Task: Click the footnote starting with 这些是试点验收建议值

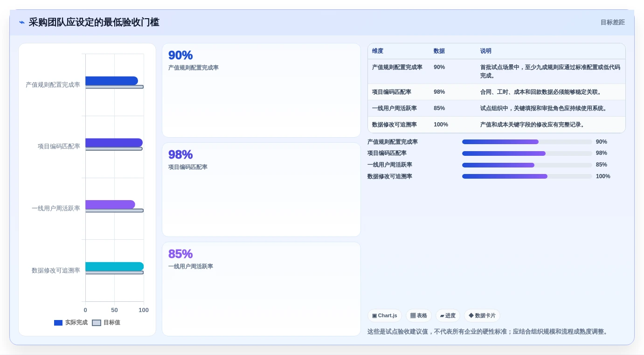Action: [x=488, y=332]
